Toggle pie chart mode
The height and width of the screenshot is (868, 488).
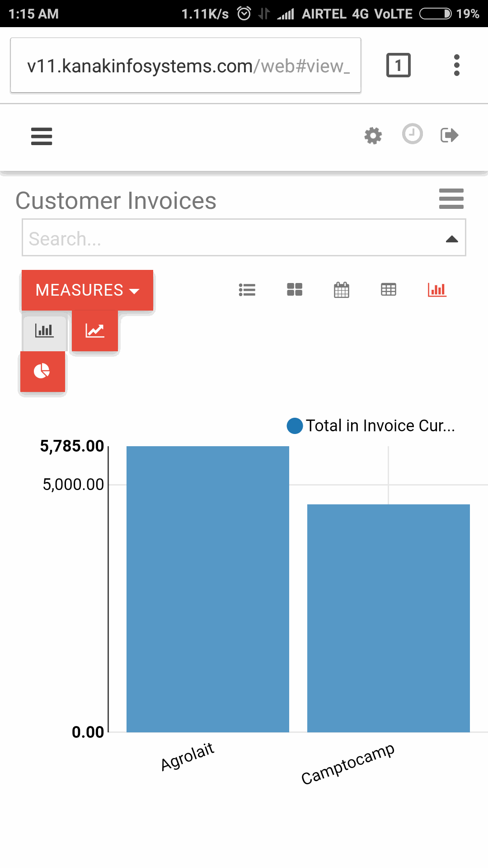pyautogui.click(x=42, y=372)
